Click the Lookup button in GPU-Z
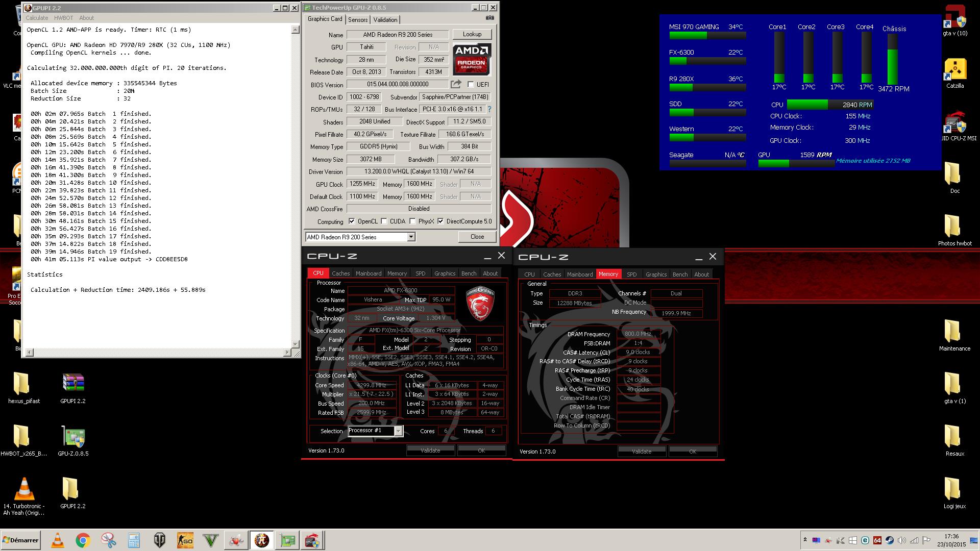980x551 pixels. [472, 34]
